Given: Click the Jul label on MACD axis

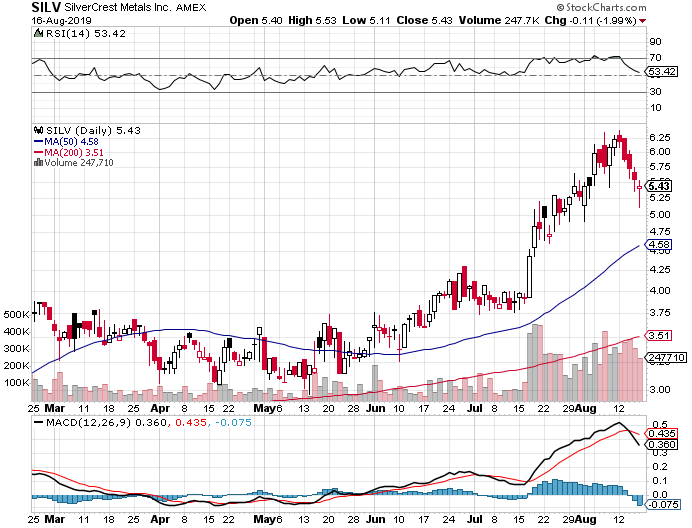Looking at the screenshot, I should click(x=475, y=520).
